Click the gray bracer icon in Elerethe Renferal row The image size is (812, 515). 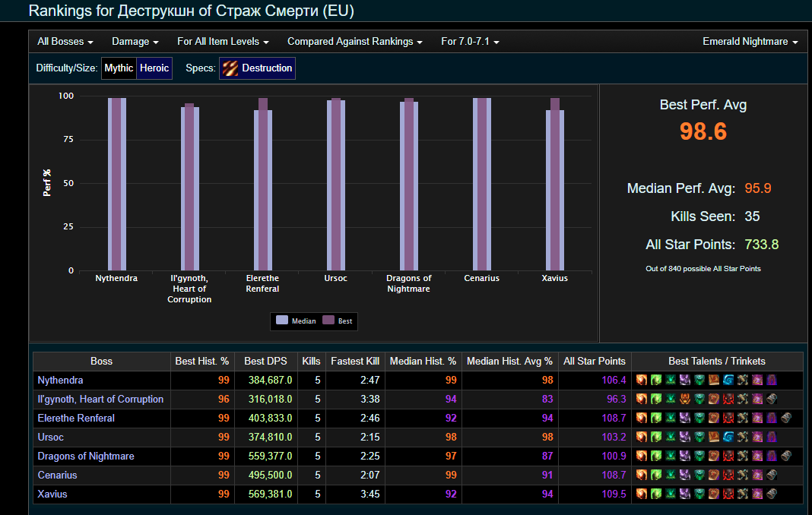(x=786, y=418)
